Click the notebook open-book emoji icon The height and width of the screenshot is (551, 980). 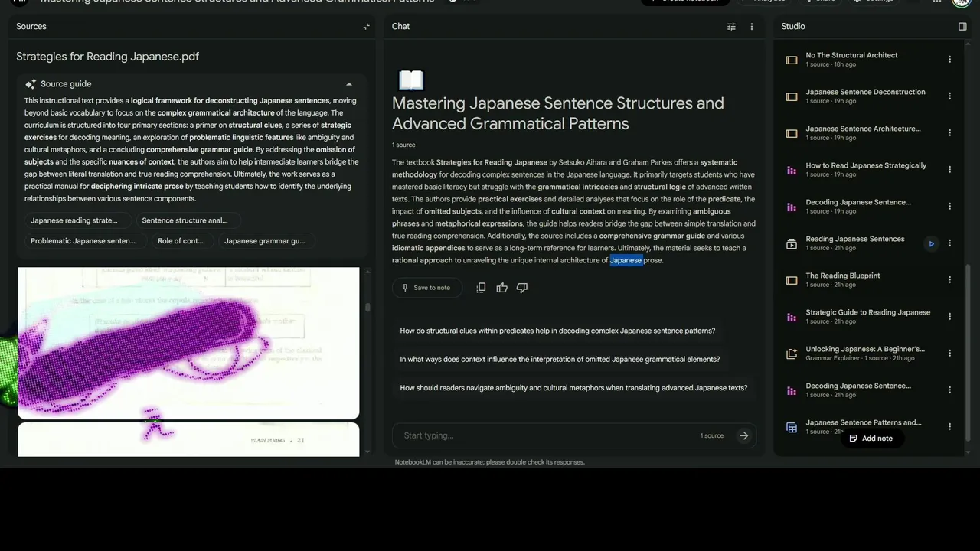411,80
